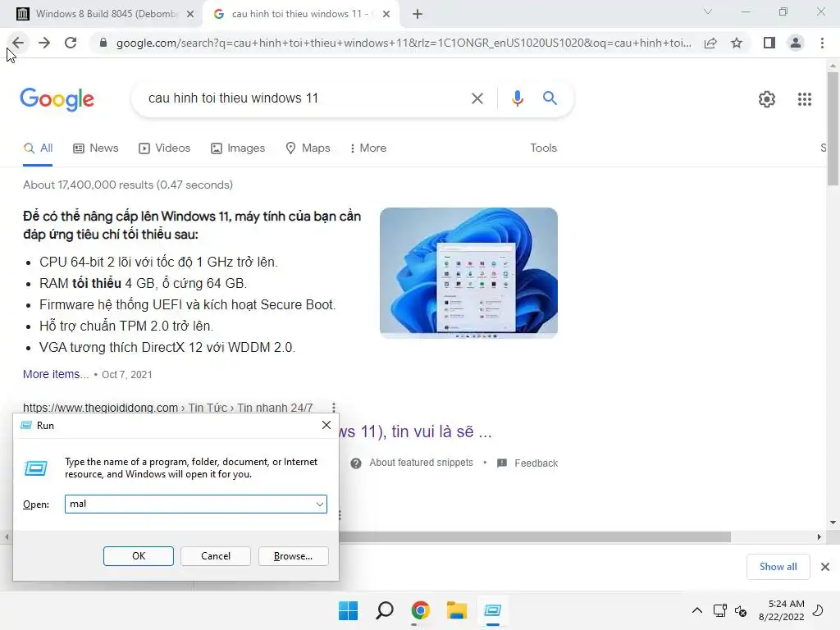
Task: Bookmark this page with the star icon
Action: click(737, 43)
